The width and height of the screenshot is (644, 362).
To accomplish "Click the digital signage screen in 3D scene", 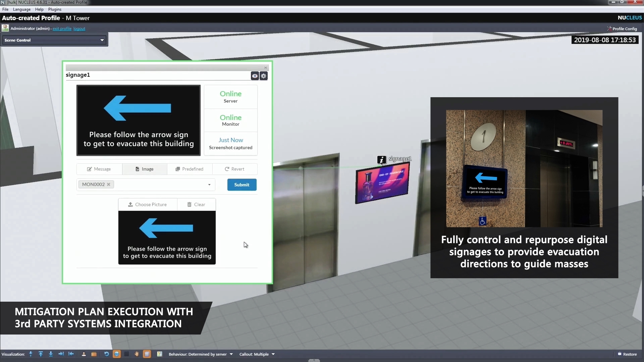I will point(382,183).
